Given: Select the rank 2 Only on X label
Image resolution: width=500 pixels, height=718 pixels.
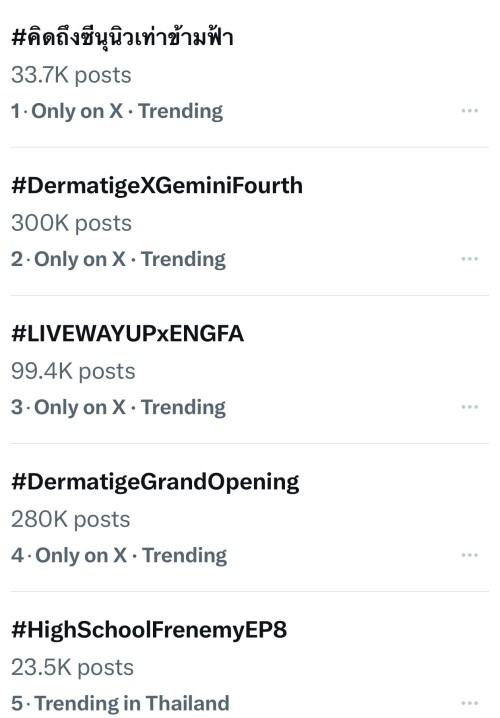Looking at the screenshot, I should 80,259.
